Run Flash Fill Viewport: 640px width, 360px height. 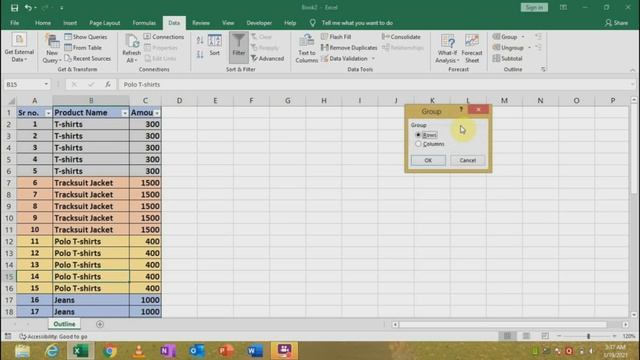(x=336, y=37)
